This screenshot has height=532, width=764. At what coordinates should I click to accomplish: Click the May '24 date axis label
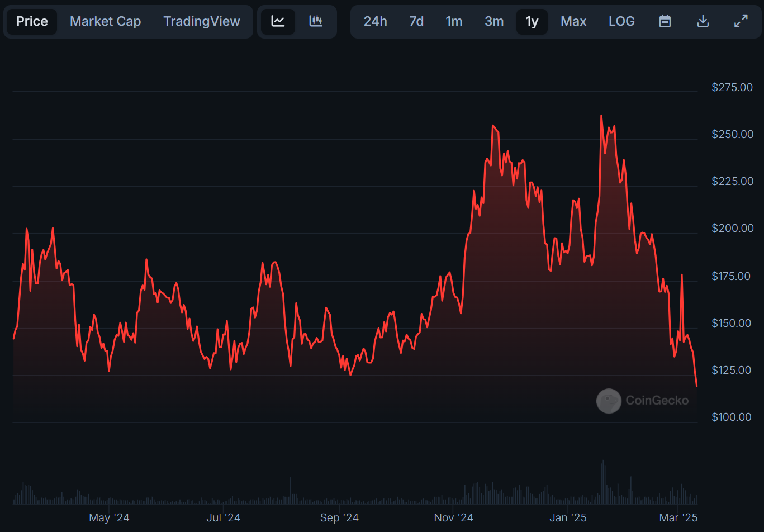tap(109, 517)
